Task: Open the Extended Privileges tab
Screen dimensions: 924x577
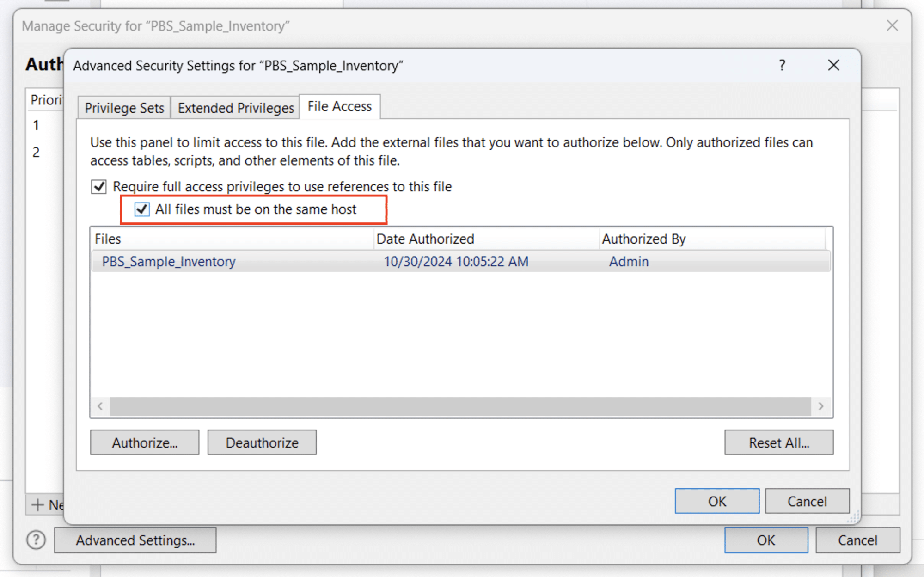Action: point(235,107)
